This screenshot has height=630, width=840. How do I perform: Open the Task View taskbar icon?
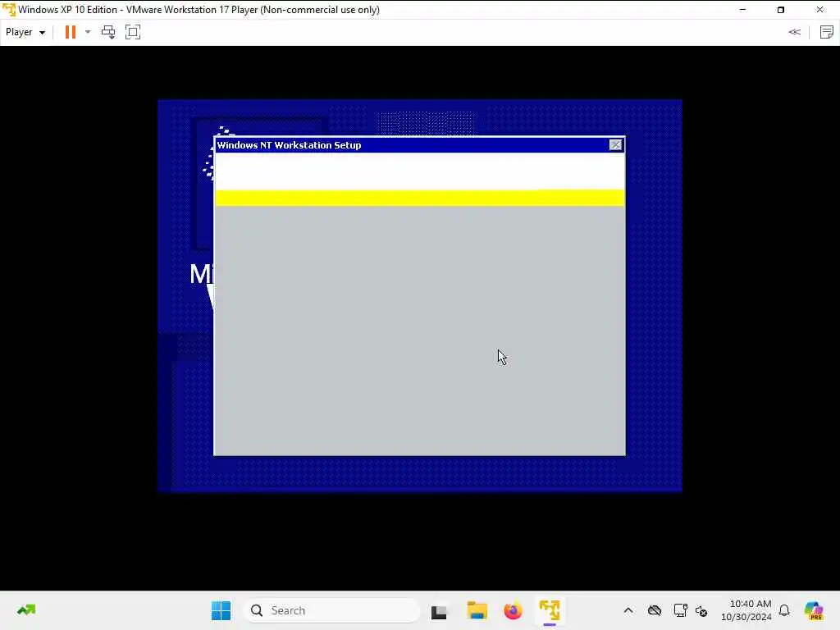point(439,610)
